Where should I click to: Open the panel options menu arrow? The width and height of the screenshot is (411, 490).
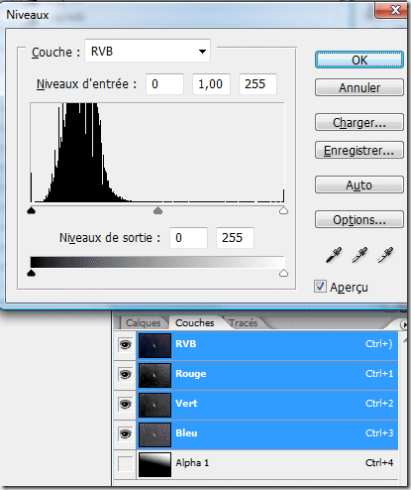404,324
